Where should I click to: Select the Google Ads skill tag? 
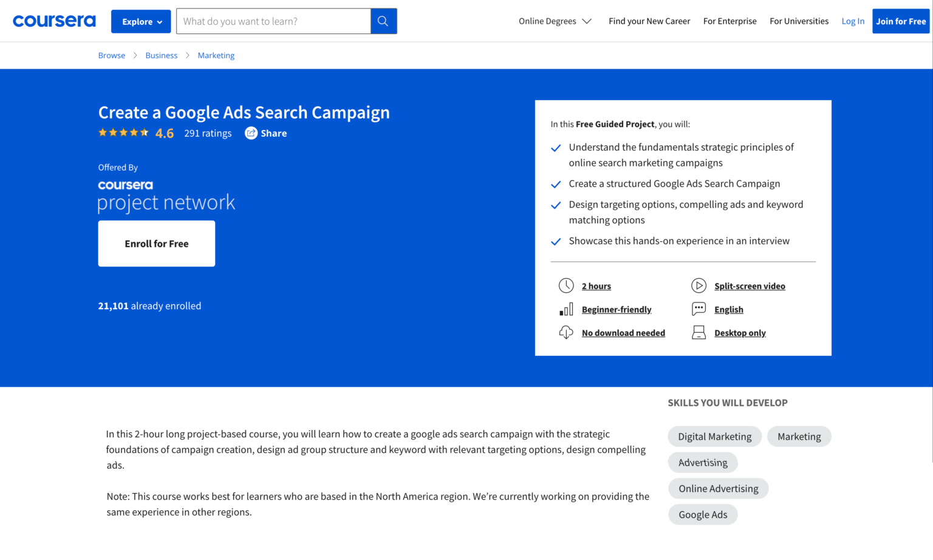[703, 515]
